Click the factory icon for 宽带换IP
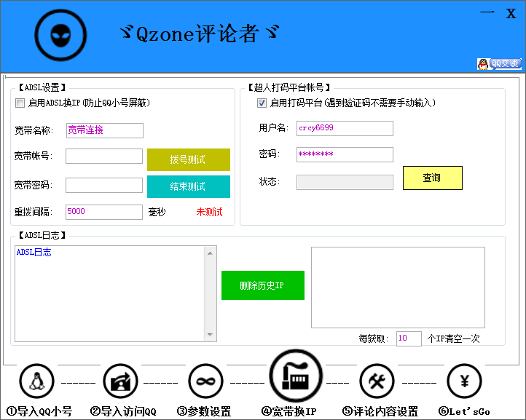This screenshot has height=420, width=526. click(x=296, y=376)
